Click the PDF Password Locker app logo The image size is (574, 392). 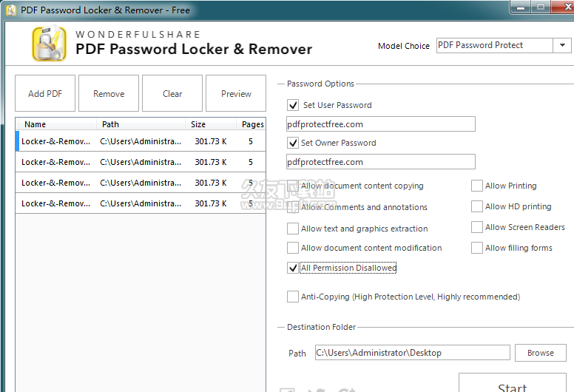point(50,44)
